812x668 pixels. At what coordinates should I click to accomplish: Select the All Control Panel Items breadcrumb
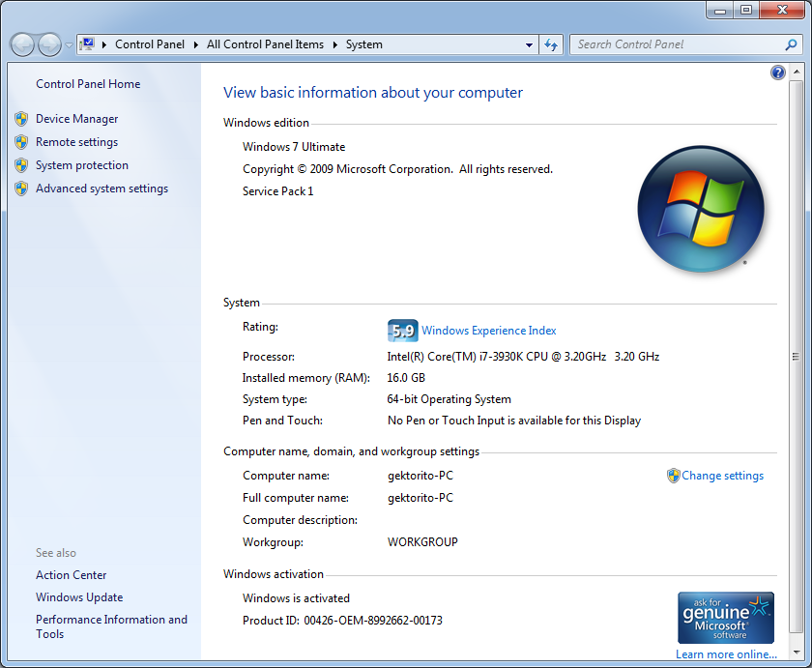[x=265, y=44]
